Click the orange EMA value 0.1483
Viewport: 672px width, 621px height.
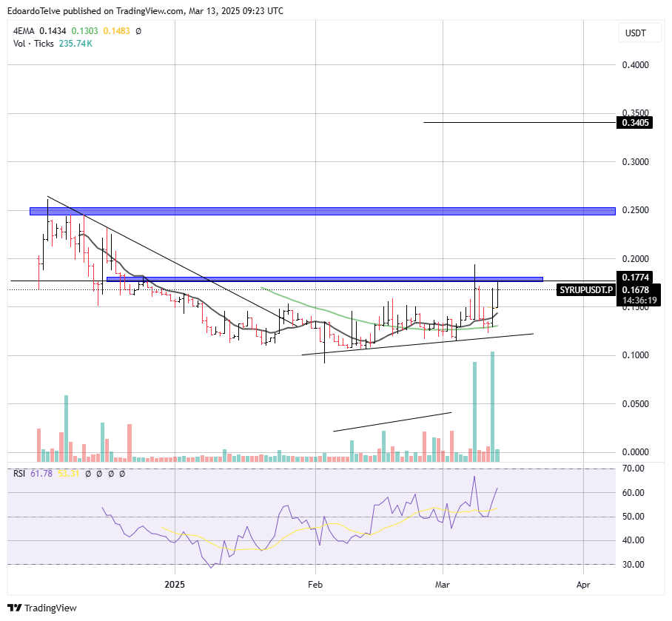point(116,31)
